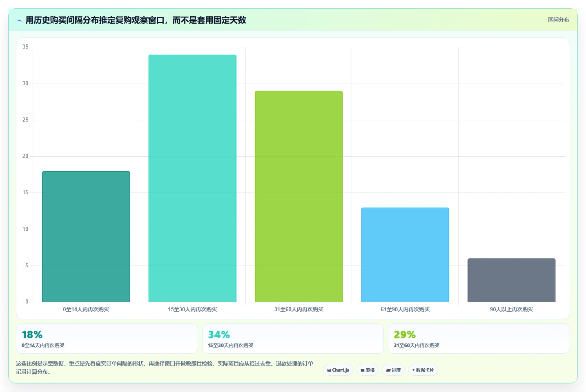Select the 表格 chip
This screenshot has height=392, width=586.
[x=368, y=370]
